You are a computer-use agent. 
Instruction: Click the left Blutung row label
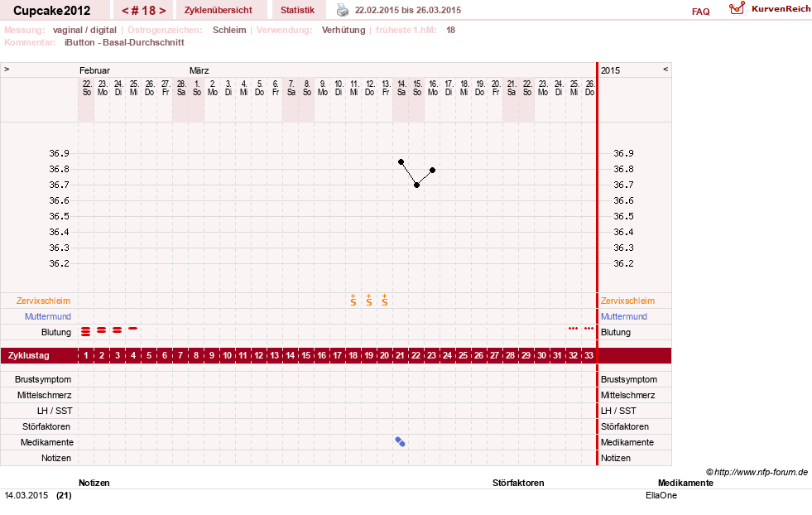point(56,332)
